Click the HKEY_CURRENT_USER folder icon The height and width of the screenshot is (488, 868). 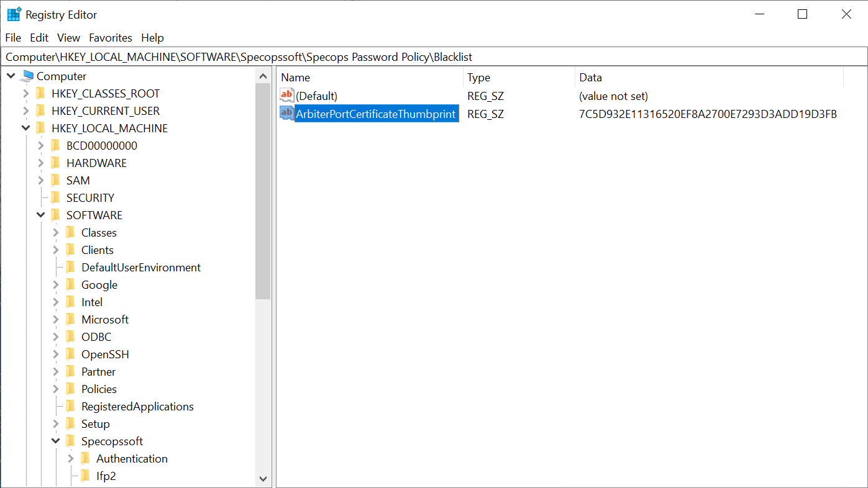tap(41, 111)
